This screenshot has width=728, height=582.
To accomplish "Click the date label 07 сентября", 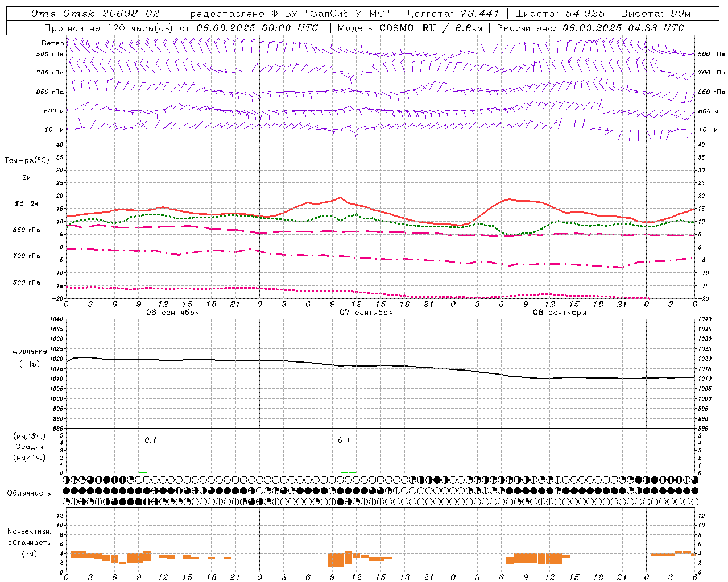I will pyautogui.click(x=366, y=313).
